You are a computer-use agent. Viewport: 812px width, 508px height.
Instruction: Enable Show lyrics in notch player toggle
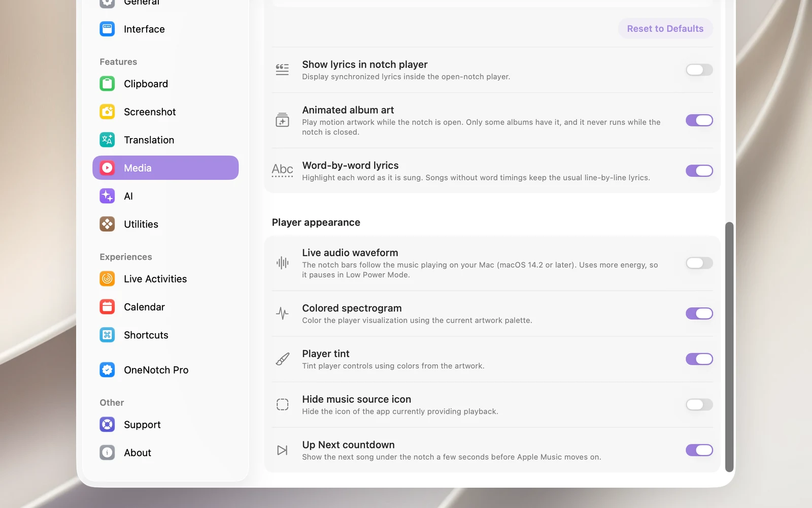(x=699, y=70)
